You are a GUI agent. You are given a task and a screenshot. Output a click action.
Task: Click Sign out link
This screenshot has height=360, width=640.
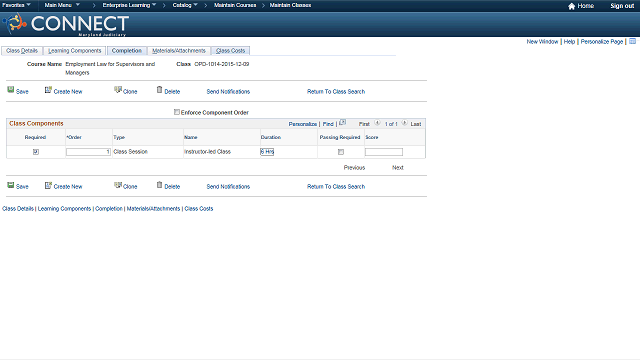pyautogui.click(x=622, y=6)
